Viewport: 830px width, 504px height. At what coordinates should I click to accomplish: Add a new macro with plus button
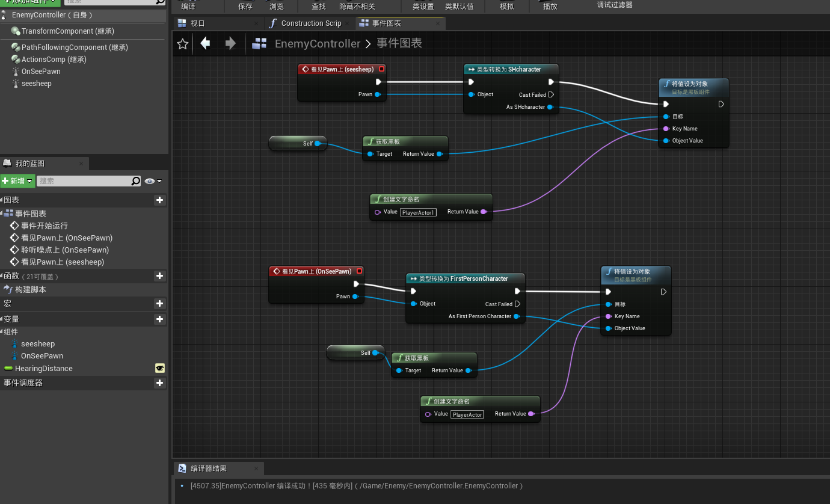(159, 304)
